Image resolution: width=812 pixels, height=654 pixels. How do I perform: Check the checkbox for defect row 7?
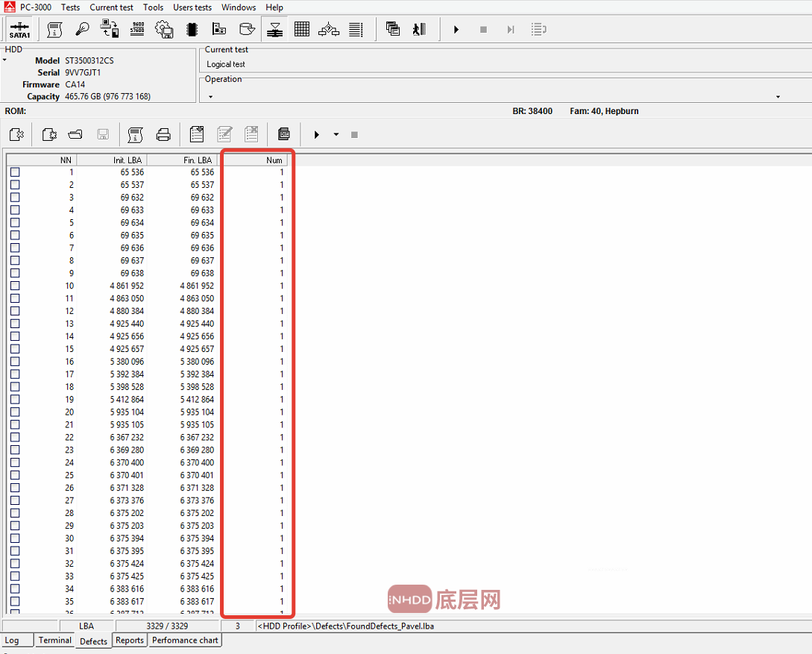click(15, 248)
